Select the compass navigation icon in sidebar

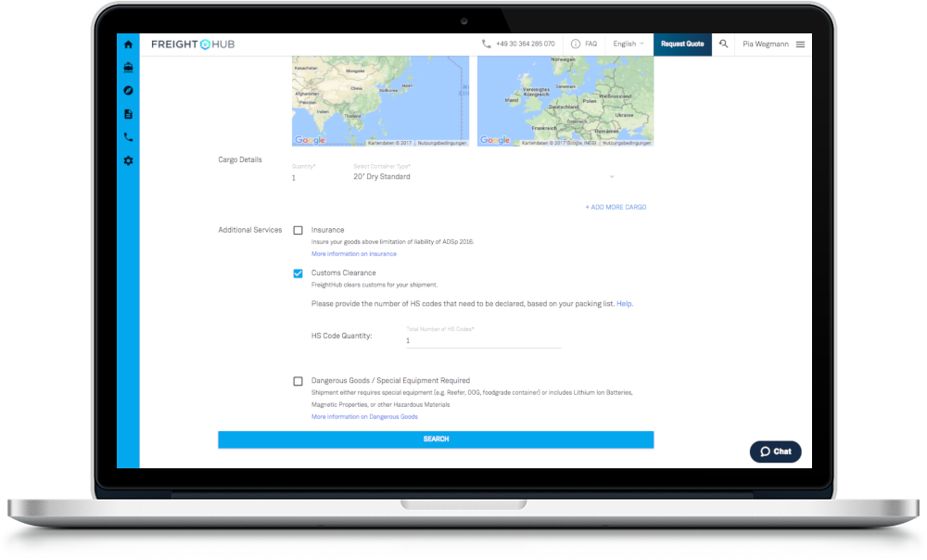tap(128, 90)
